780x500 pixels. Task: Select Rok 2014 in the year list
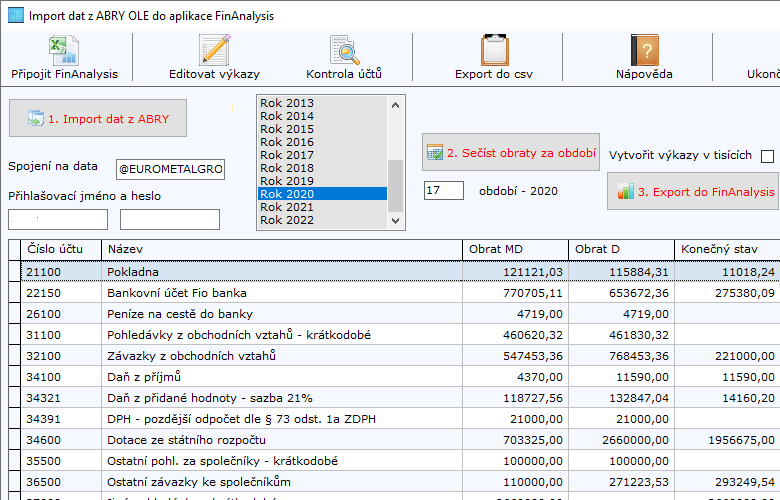pos(322,116)
